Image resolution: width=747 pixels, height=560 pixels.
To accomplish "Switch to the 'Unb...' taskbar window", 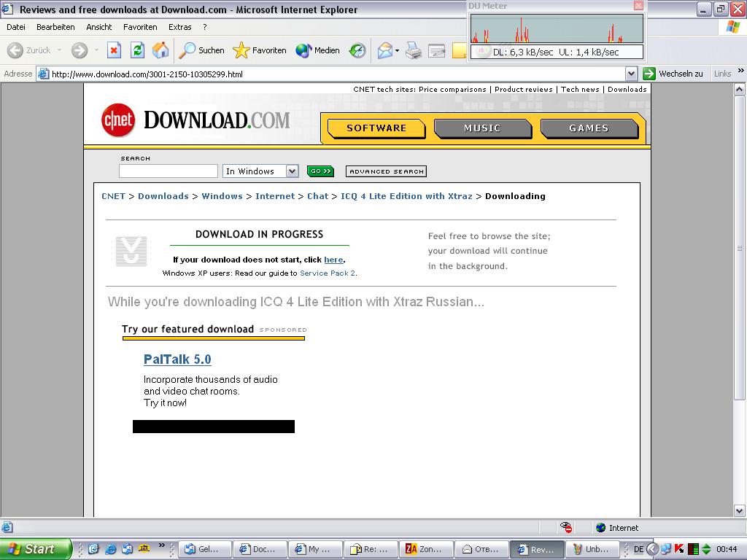I will pyautogui.click(x=592, y=549).
